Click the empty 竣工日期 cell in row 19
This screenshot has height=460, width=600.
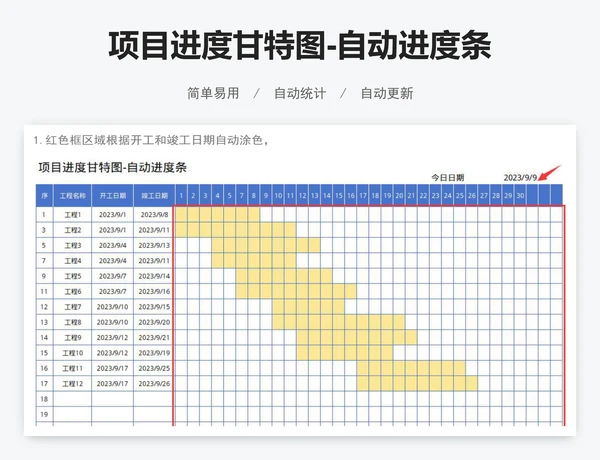point(153,414)
